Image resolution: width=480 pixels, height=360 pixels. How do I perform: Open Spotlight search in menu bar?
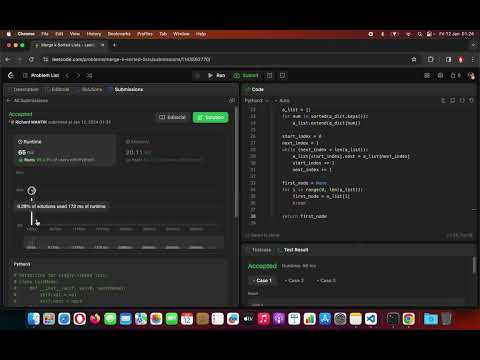tap(420, 34)
